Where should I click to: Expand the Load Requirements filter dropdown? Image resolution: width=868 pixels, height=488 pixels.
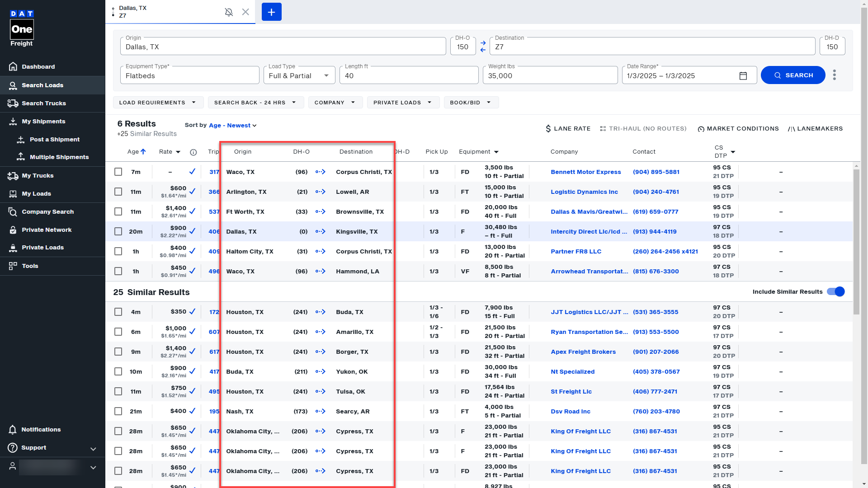click(x=158, y=103)
